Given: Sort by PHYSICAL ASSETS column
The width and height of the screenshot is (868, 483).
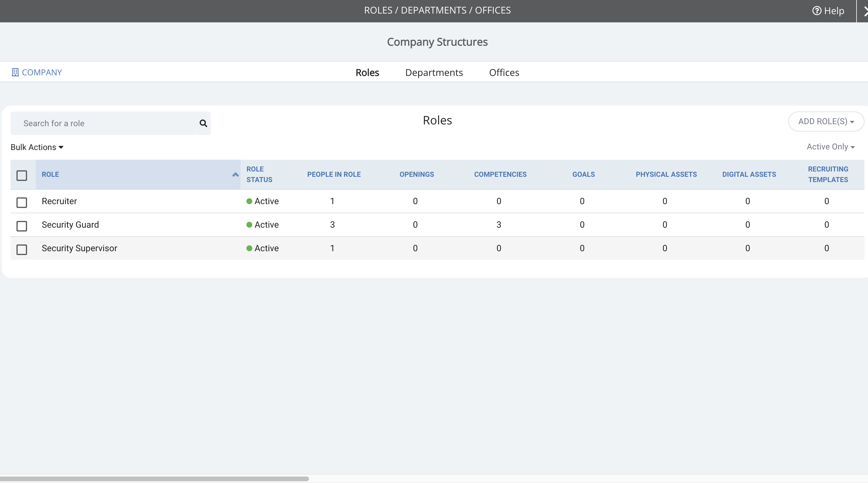Looking at the screenshot, I should point(666,175).
